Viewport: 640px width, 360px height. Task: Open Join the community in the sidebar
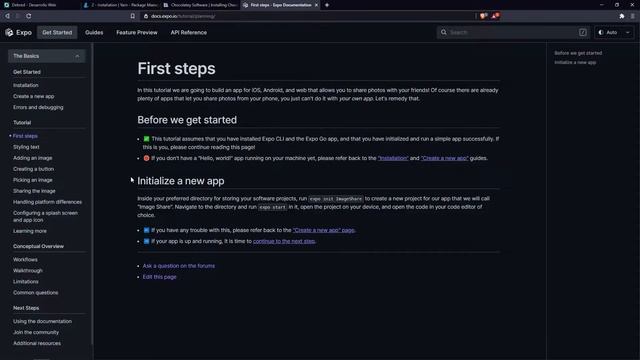coord(36,332)
